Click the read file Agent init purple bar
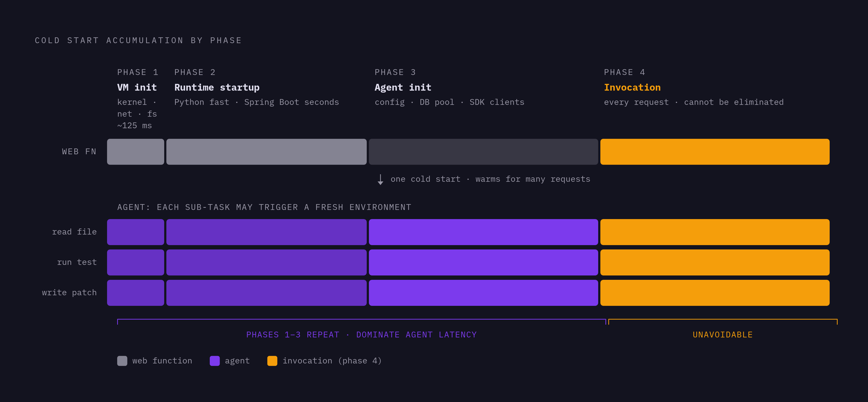 (x=483, y=232)
